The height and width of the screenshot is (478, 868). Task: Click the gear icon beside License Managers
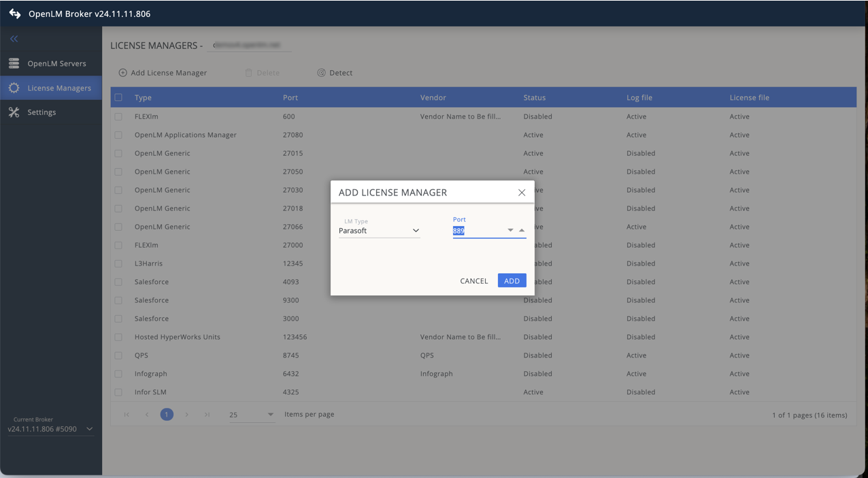click(14, 88)
